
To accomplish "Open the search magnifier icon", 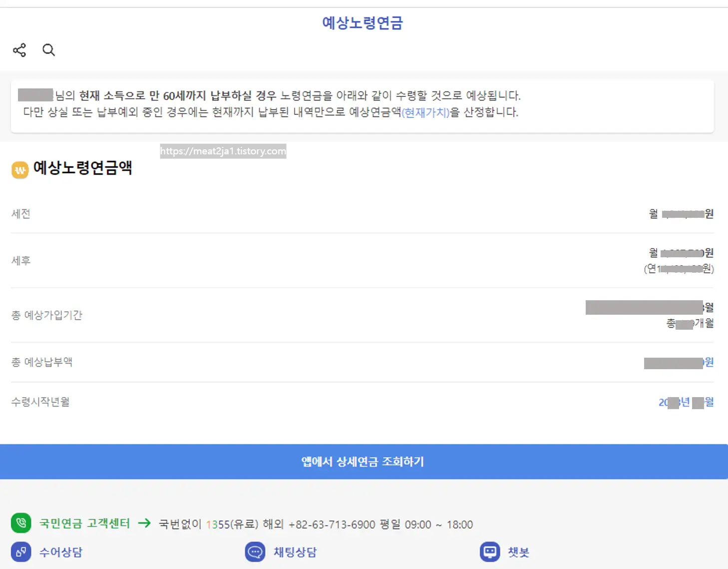I will pos(48,50).
